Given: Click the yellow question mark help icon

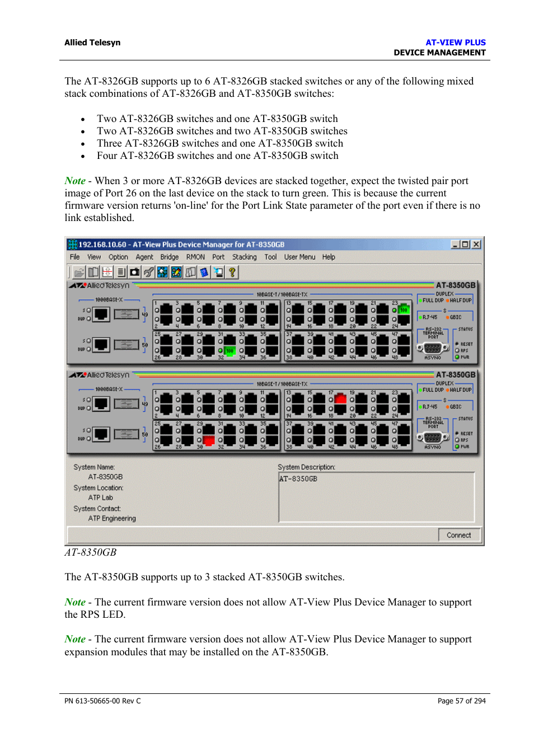Looking at the screenshot, I should pyautogui.click(x=232, y=273).
